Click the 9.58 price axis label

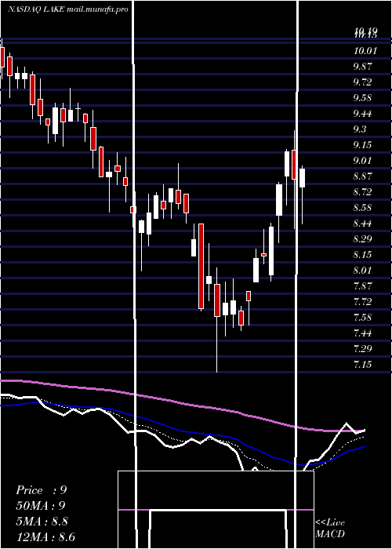tap(362, 98)
